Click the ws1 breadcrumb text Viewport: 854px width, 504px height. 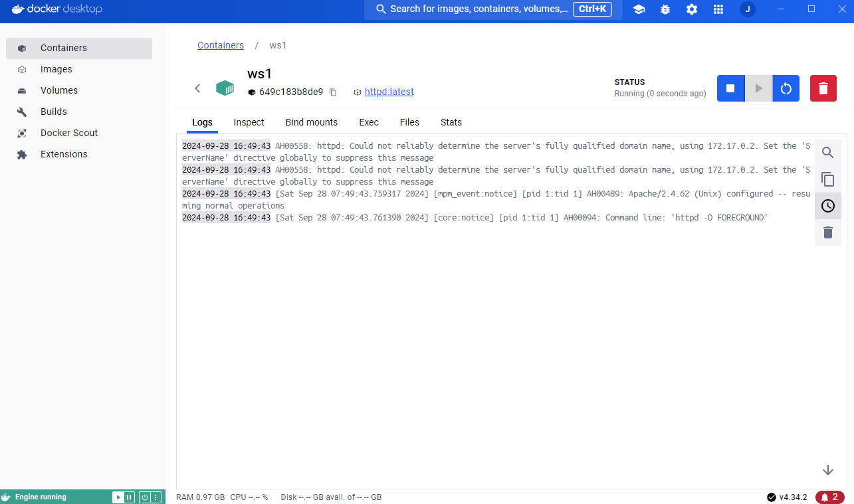pos(278,45)
